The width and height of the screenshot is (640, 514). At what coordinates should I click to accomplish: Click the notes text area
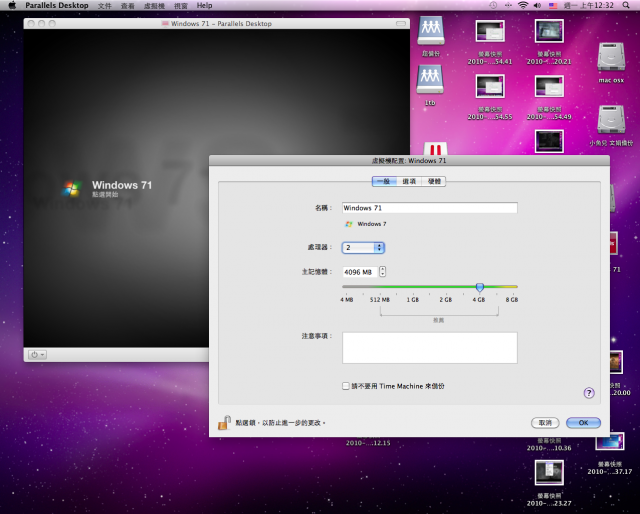[430, 348]
